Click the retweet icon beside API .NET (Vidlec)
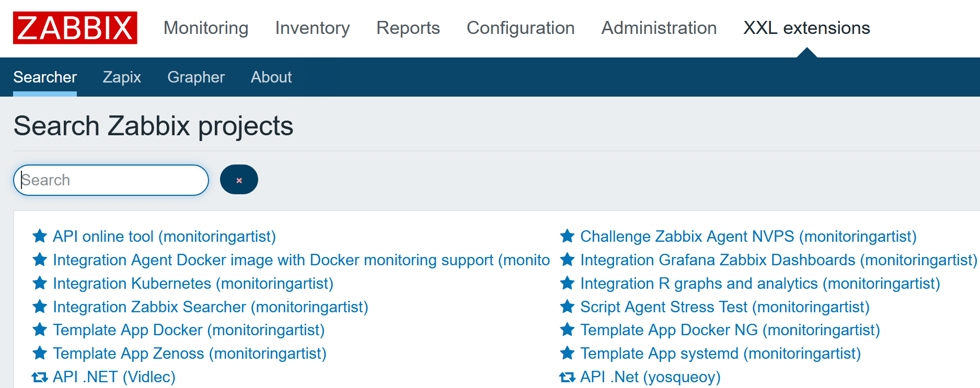This screenshot has width=980, height=388. [x=40, y=377]
